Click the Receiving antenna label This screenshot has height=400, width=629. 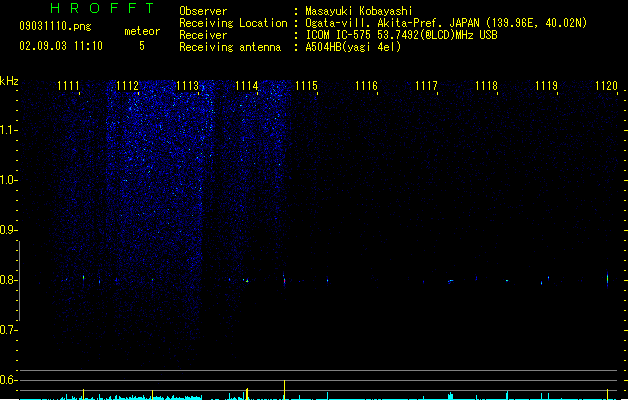tap(230, 47)
